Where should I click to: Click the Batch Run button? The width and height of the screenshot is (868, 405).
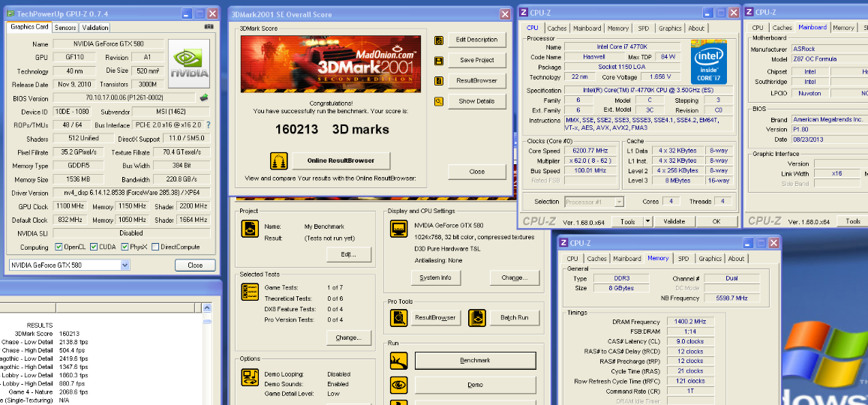point(514,317)
